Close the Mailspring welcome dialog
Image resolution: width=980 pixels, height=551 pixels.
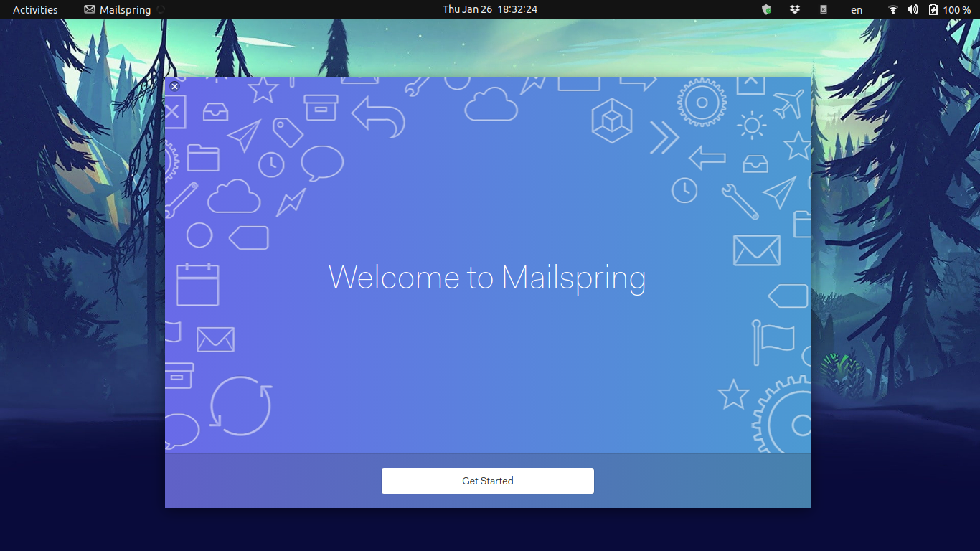pos(174,86)
